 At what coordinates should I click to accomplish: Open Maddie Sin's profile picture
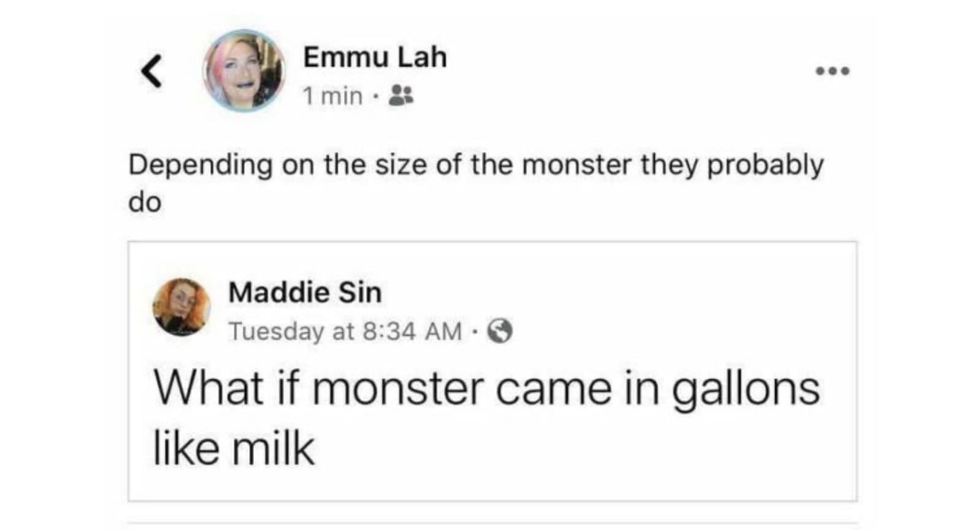(182, 307)
